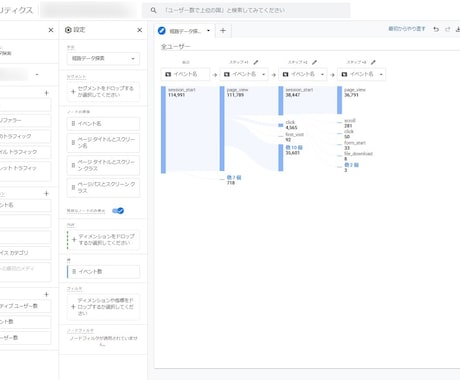This screenshot has width=460, height=380.
Task: Toggle the unique nodes only switch
Action: click(118, 211)
